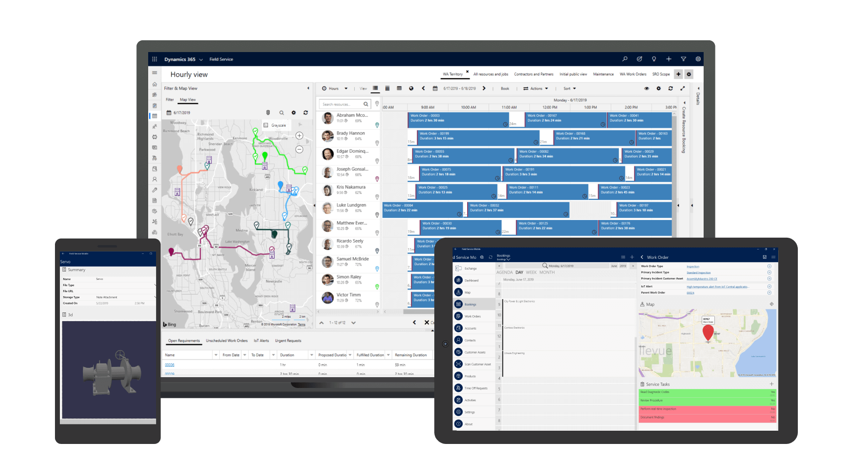Go to Home icon in left sidebar

coord(155,84)
